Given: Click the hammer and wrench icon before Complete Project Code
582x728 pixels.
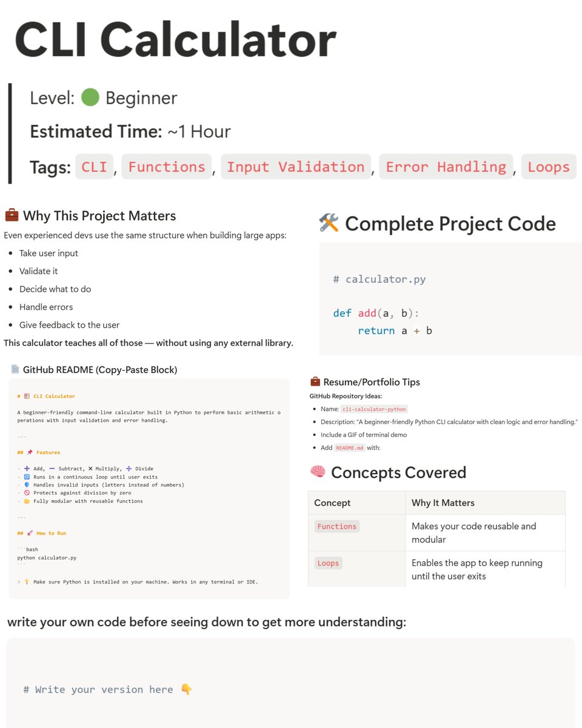Looking at the screenshot, I should pos(329,224).
